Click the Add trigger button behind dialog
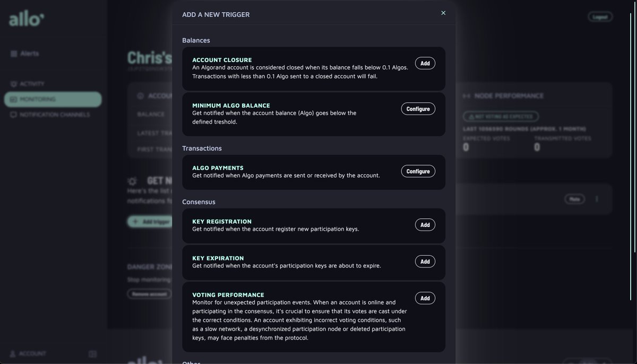 (x=150, y=221)
